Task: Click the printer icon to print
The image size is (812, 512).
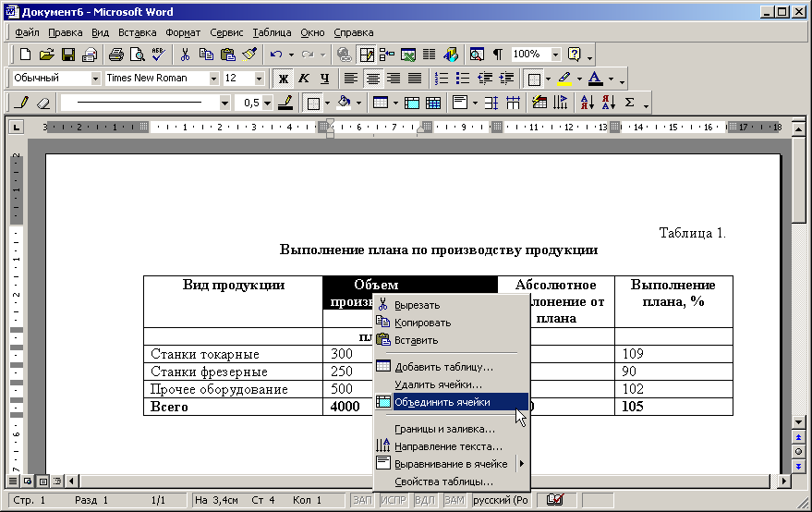Action: pyautogui.click(x=116, y=55)
